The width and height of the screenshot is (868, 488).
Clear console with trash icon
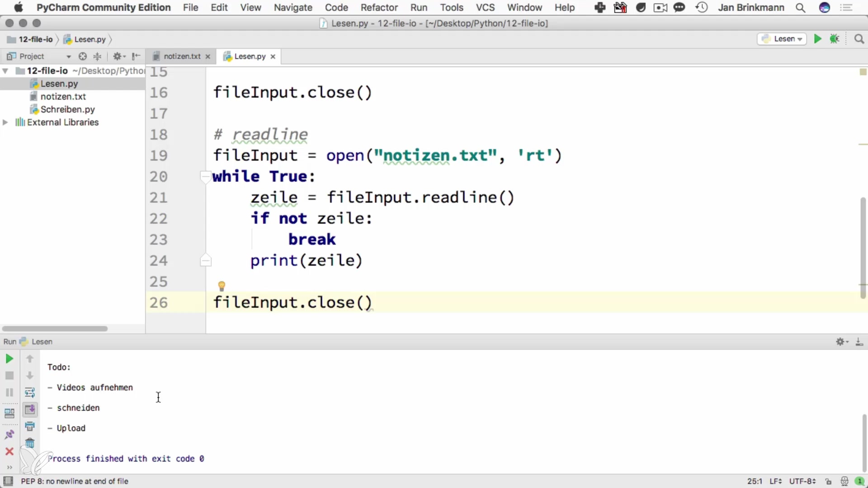pos(30,443)
